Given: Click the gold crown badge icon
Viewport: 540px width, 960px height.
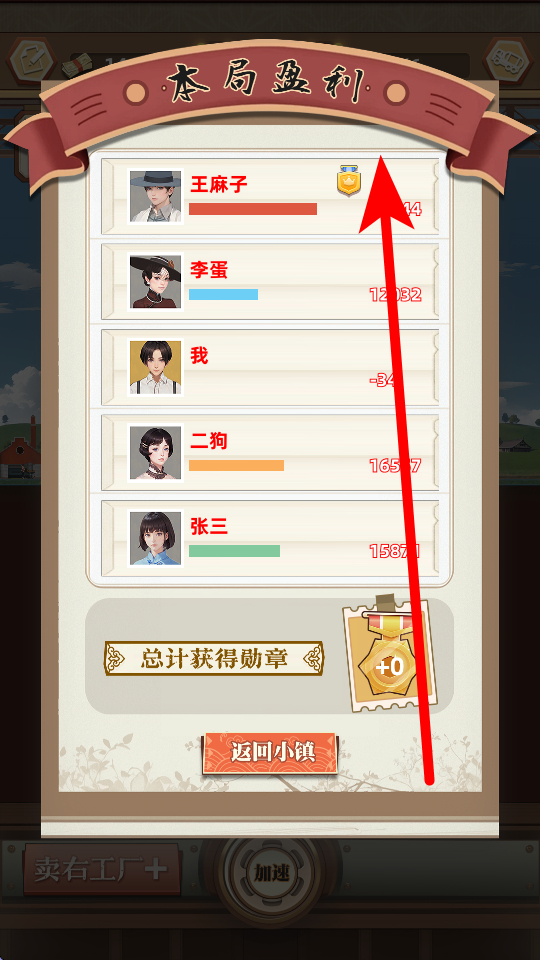Looking at the screenshot, I should 349,181.
